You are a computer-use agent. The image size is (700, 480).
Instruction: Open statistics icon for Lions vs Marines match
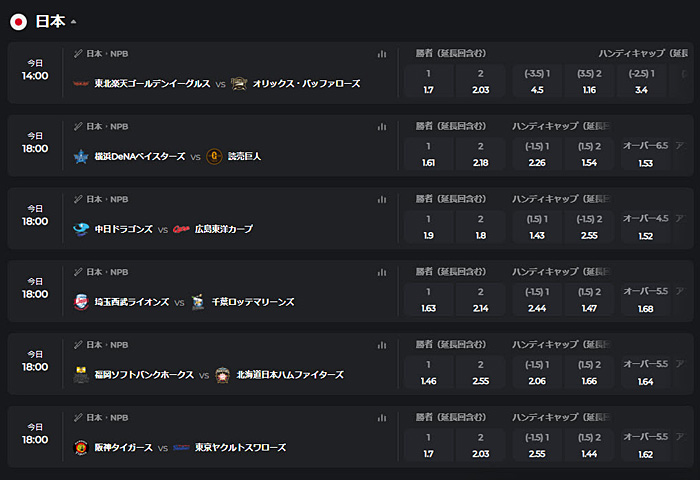[382, 272]
